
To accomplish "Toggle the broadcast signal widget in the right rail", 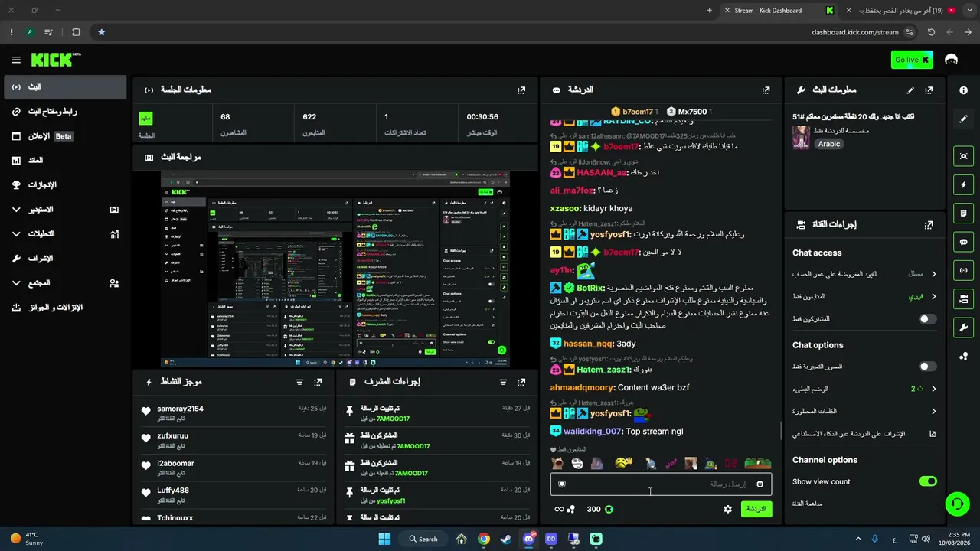I will click(963, 270).
